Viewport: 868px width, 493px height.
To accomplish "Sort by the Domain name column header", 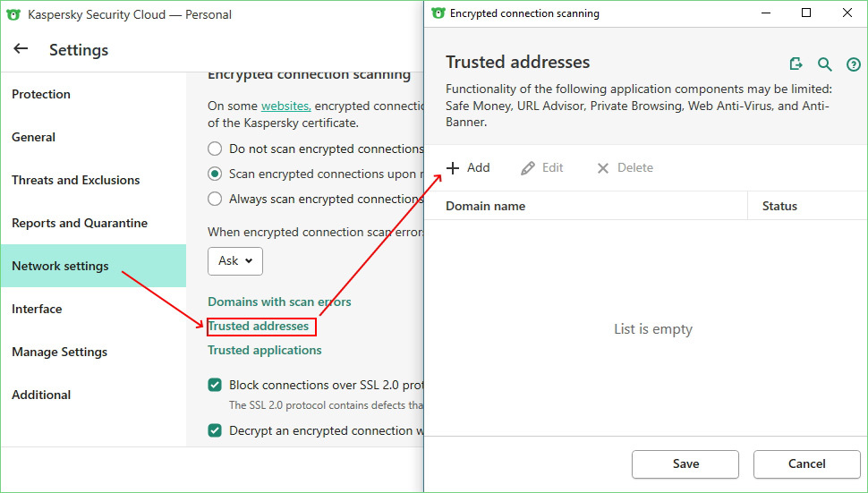I will (x=486, y=206).
